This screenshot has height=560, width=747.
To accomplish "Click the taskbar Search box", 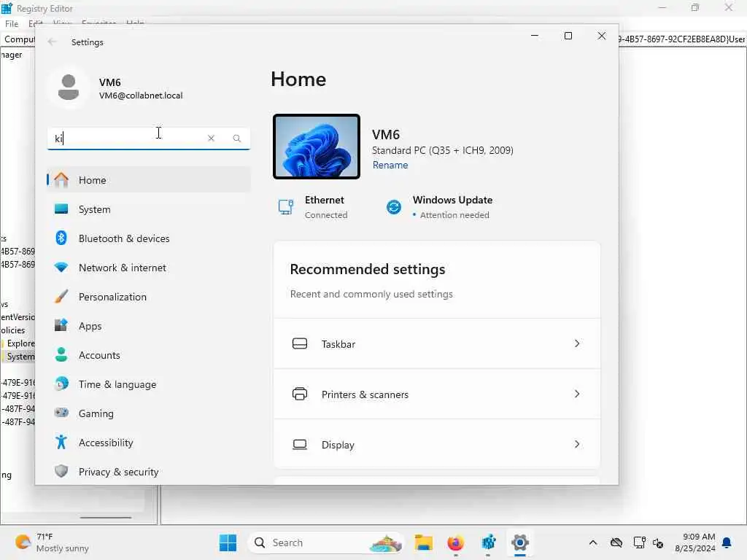I will click(325, 542).
